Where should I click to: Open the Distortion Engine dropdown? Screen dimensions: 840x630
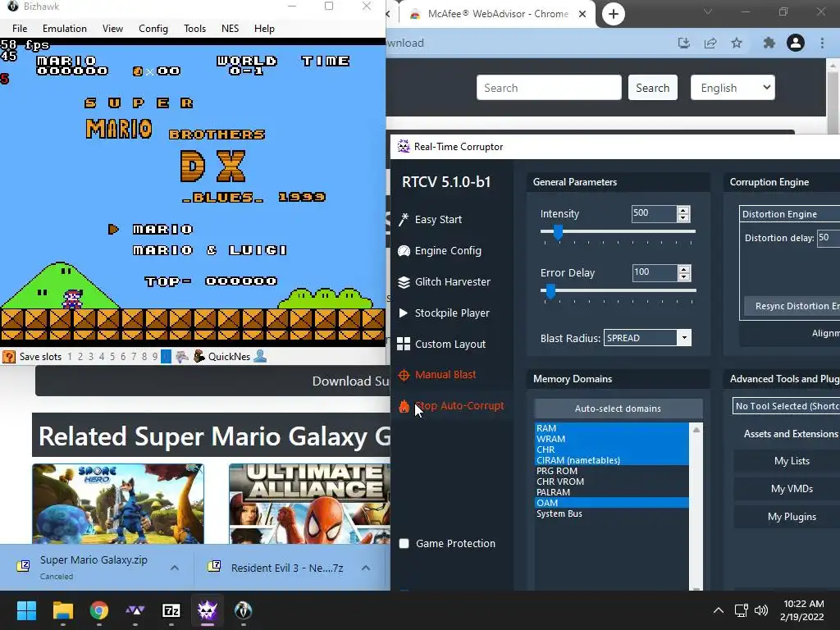point(790,214)
